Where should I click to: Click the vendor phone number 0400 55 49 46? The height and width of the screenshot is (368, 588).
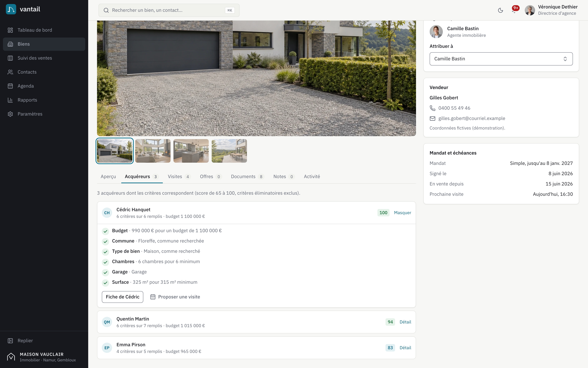point(454,108)
